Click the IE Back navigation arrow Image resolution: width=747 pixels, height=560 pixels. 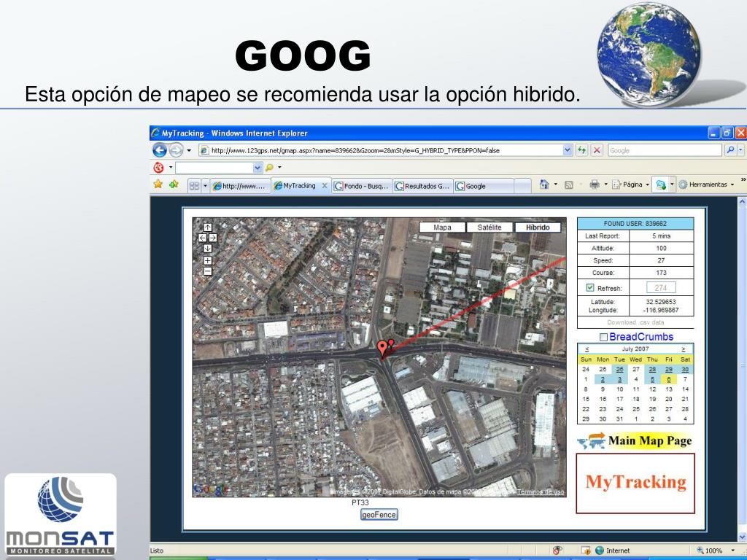click(x=160, y=150)
